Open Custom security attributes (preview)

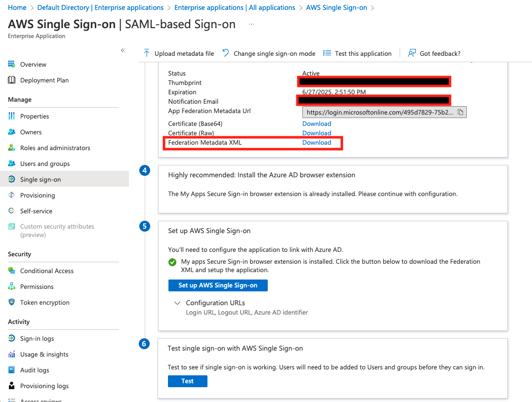click(x=57, y=230)
